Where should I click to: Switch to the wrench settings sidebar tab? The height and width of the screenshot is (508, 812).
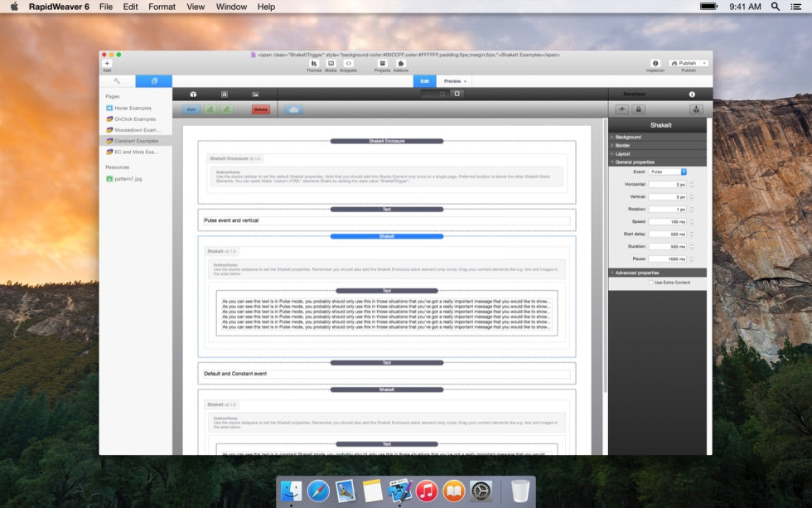coord(118,81)
